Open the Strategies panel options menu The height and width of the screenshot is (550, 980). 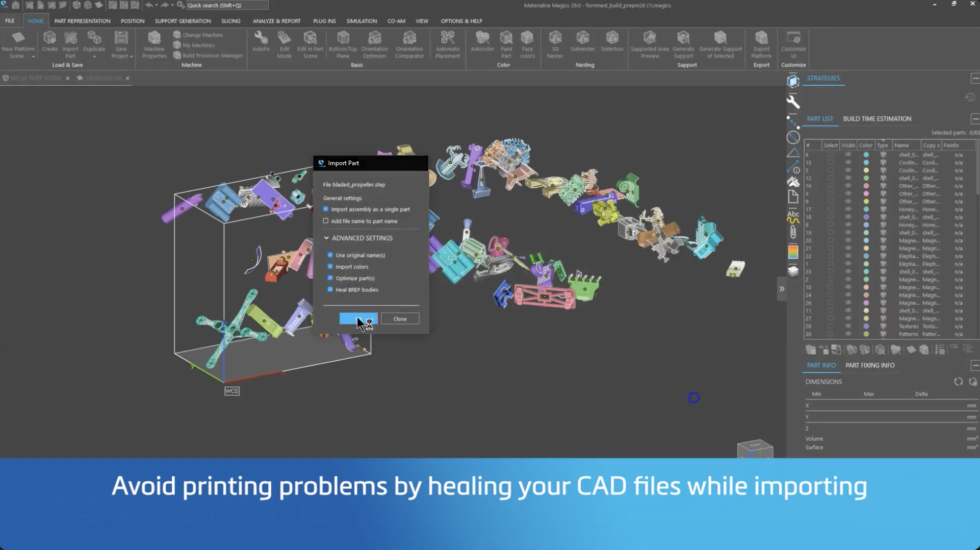tap(975, 78)
